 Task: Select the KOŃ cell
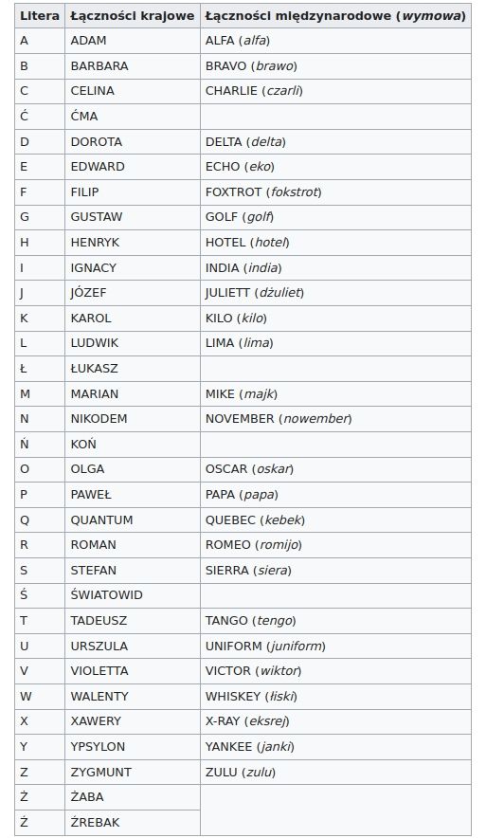[x=133, y=444]
